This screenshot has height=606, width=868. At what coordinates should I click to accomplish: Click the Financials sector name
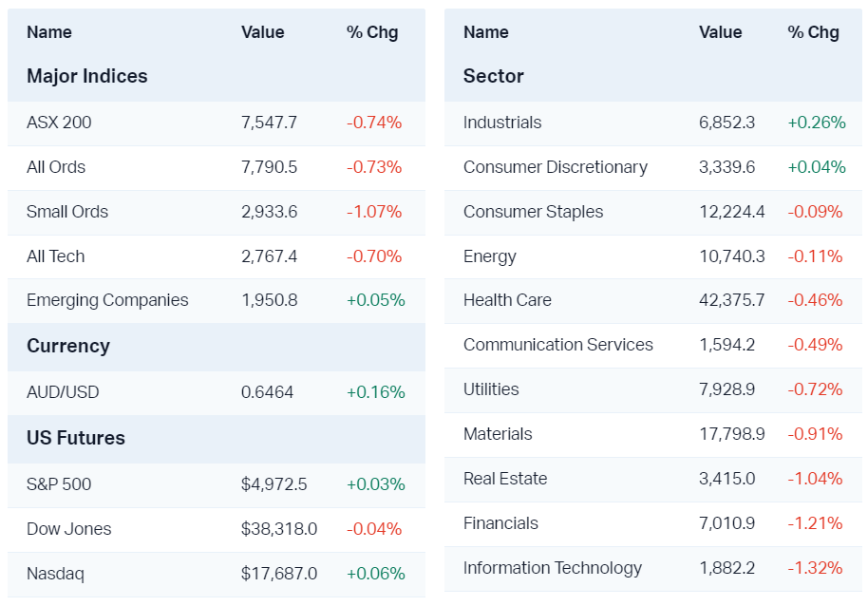(x=500, y=523)
